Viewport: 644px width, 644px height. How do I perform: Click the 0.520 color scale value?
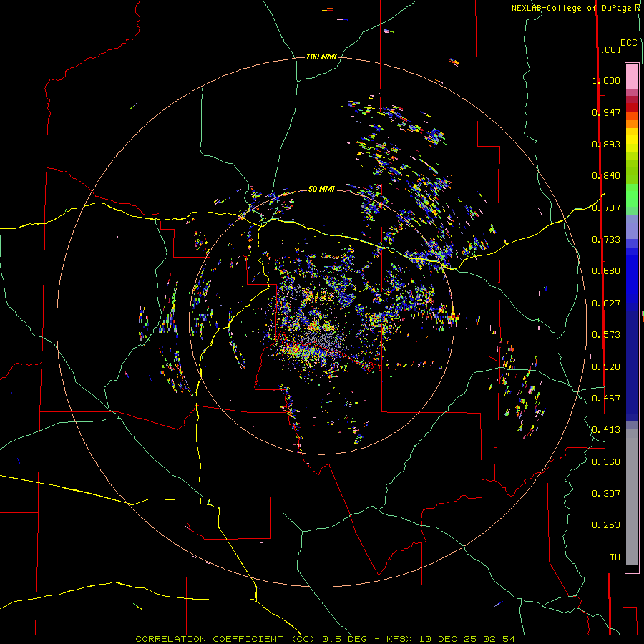click(606, 367)
